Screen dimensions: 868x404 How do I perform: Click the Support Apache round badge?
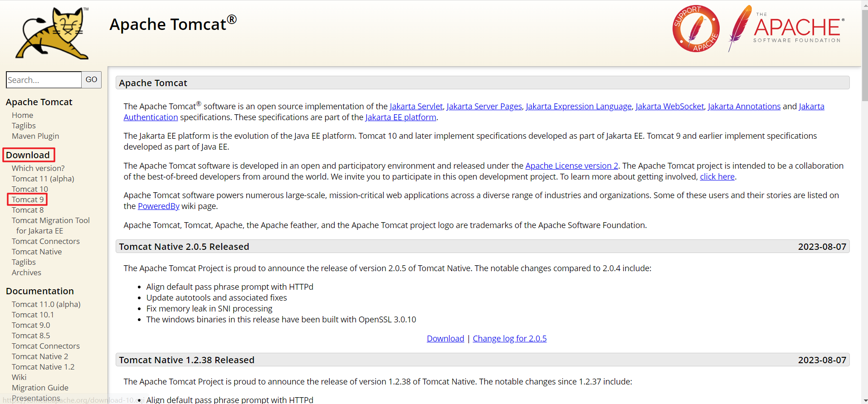click(x=696, y=29)
